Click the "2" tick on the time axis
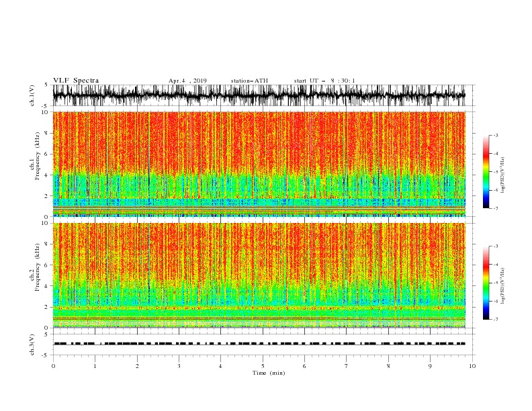The height and width of the screenshot is (411, 532). [137, 366]
